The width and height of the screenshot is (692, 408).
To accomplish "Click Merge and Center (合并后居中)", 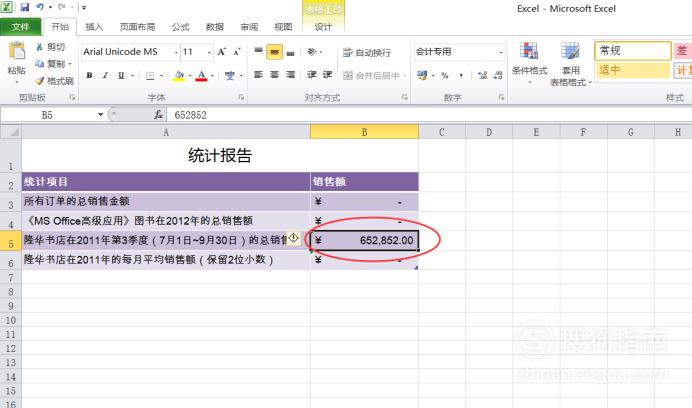I will coord(372,76).
